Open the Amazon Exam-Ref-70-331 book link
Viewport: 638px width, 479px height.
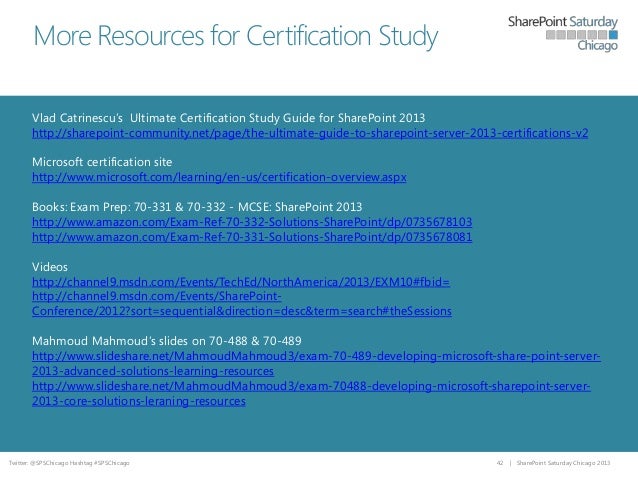[252, 237]
